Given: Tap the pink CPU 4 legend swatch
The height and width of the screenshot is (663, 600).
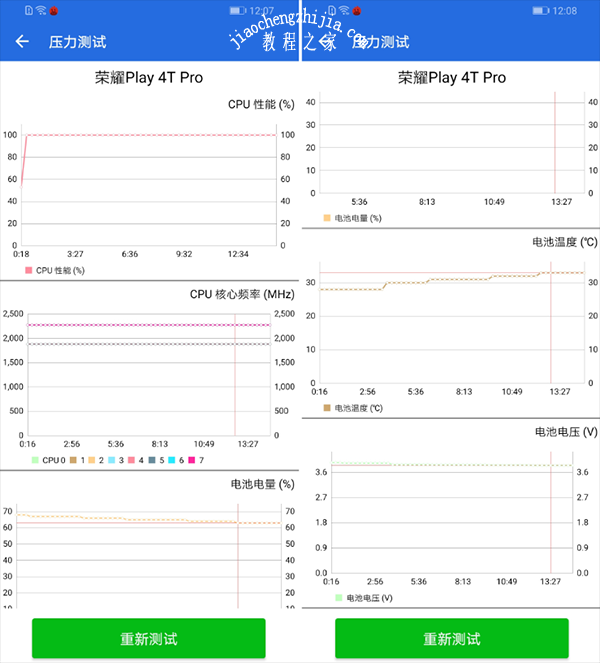Looking at the screenshot, I should pyautogui.click(x=132, y=460).
